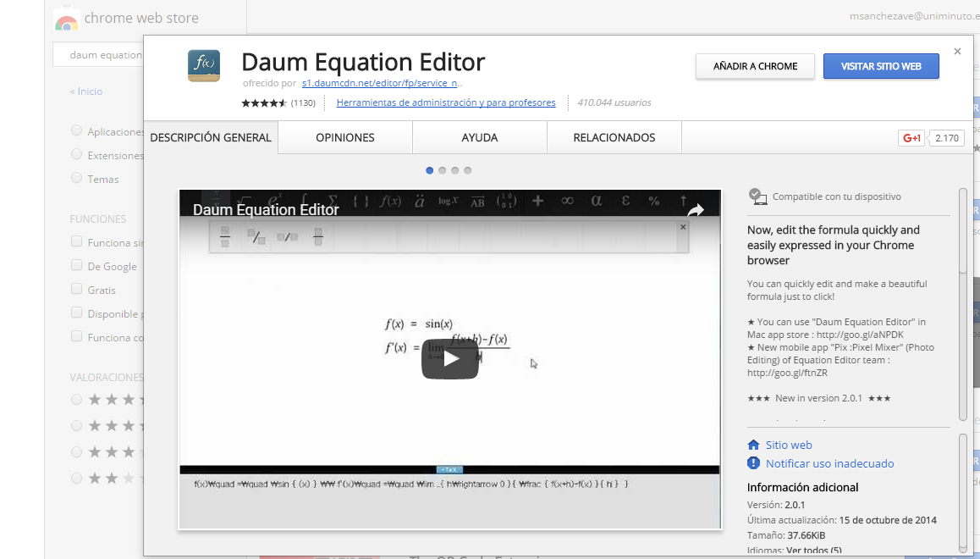
Task: Select the Aplicaciones radio button
Action: [77, 131]
